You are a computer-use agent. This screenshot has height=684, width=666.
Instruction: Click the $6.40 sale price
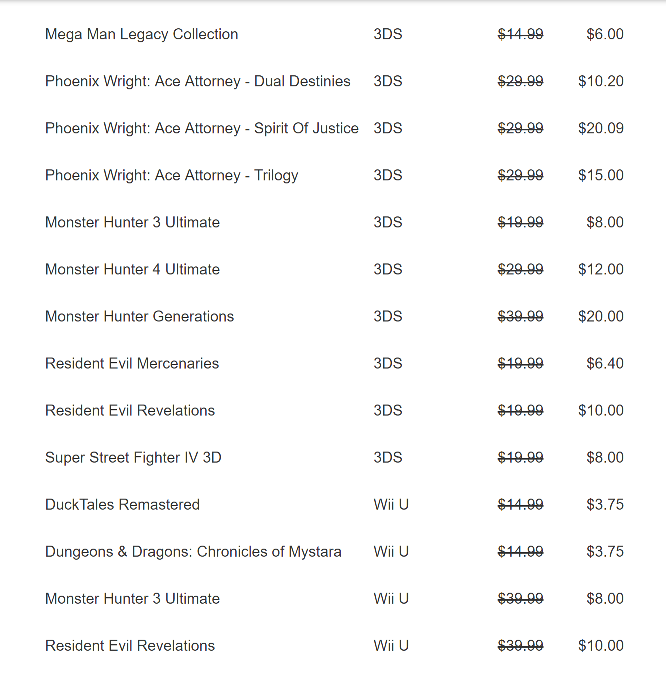click(x=604, y=363)
